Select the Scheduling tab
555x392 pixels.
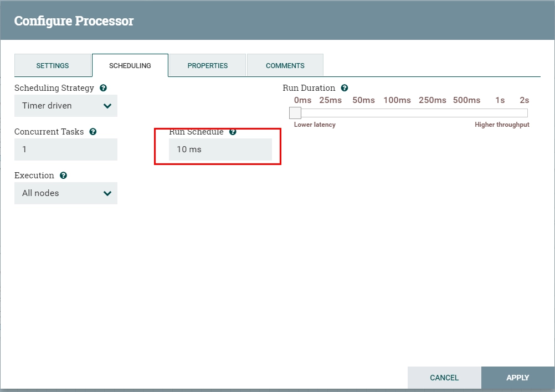click(130, 65)
